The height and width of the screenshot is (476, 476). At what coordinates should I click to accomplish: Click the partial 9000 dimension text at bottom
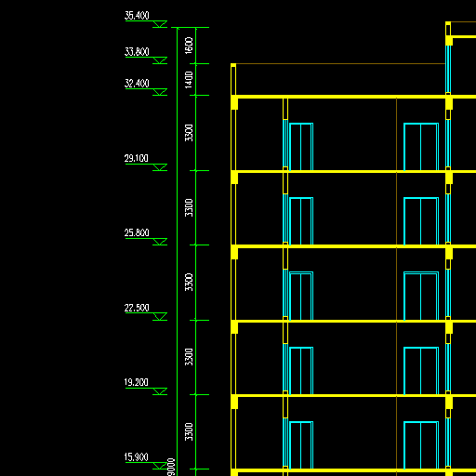click(x=171, y=467)
